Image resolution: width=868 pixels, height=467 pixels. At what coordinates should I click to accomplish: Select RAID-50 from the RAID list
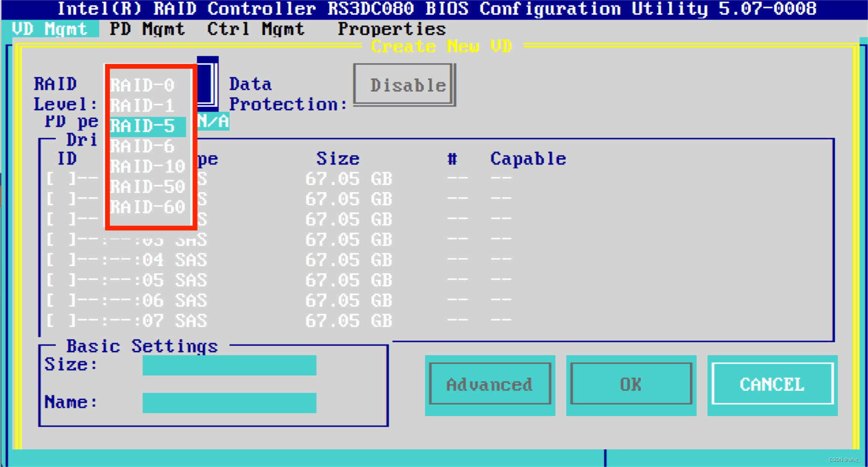point(148,187)
